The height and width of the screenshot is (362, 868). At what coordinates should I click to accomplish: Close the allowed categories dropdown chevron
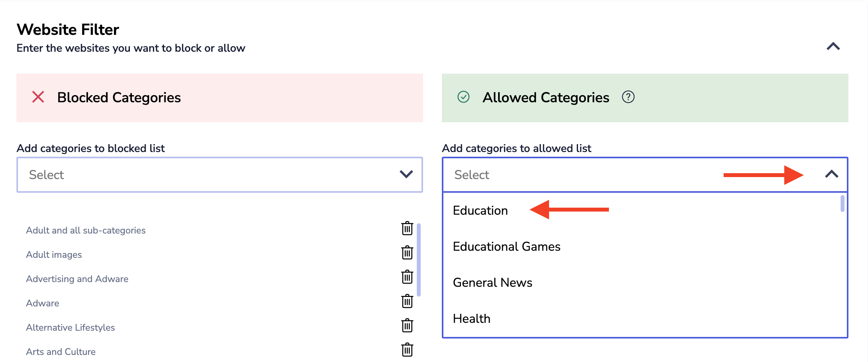pos(831,174)
